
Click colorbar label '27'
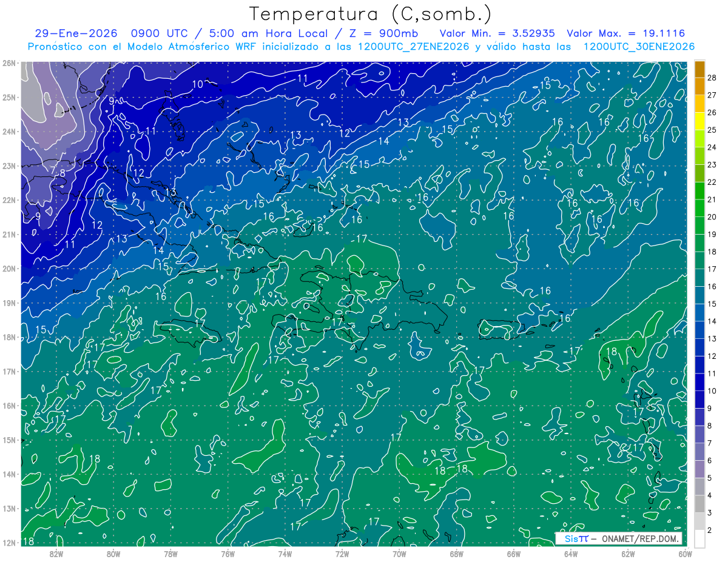point(712,95)
